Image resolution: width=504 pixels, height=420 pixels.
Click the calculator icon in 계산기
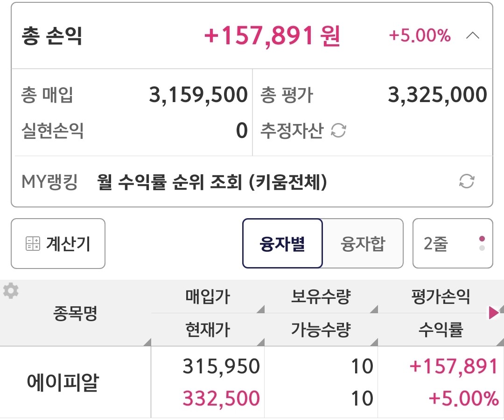(33, 243)
